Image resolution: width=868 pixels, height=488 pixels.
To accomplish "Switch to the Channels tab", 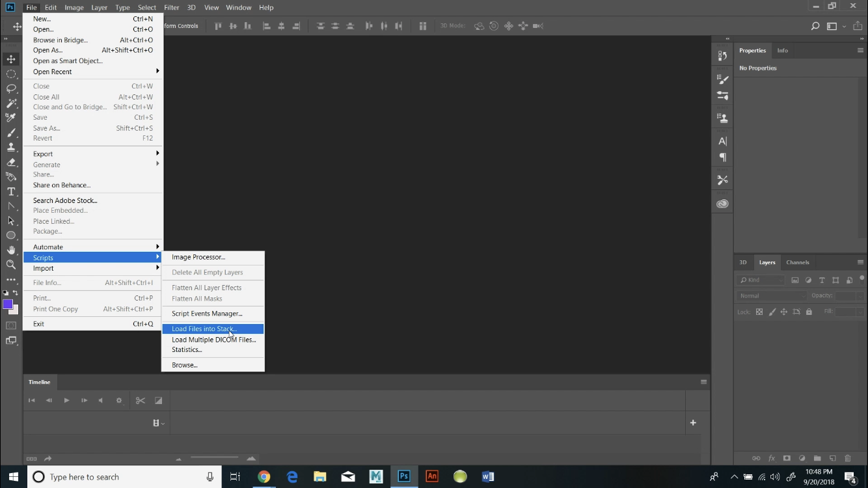I will [x=797, y=262].
